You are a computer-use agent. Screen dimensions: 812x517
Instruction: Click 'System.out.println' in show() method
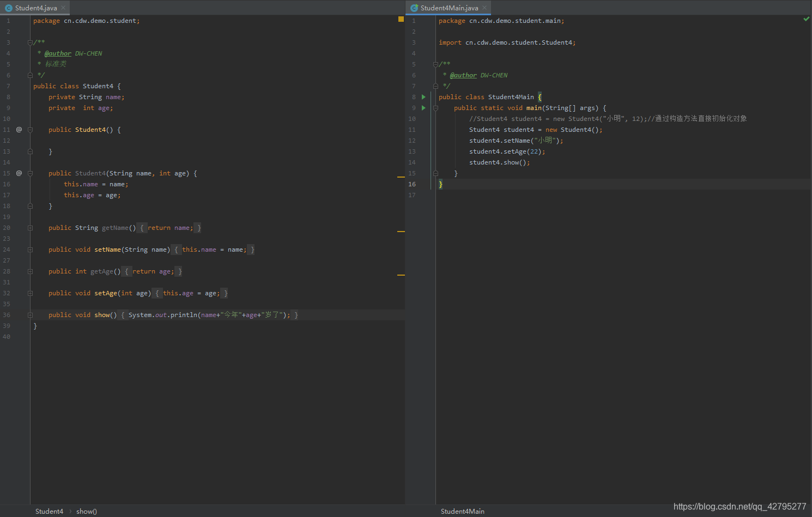click(x=163, y=315)
